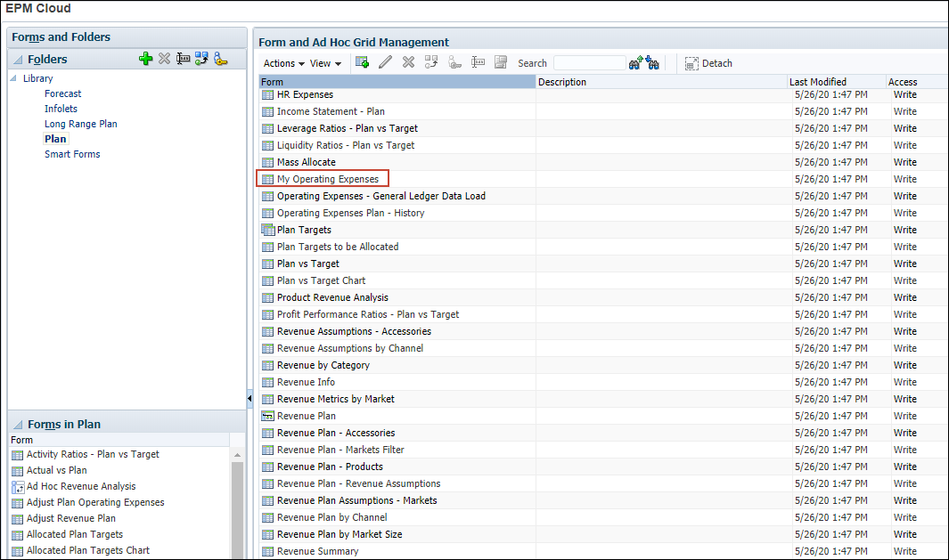The image size is (949, 560).
Task: Select Actual vs Plan in Forms in Plan list
Action: (56, 470)
